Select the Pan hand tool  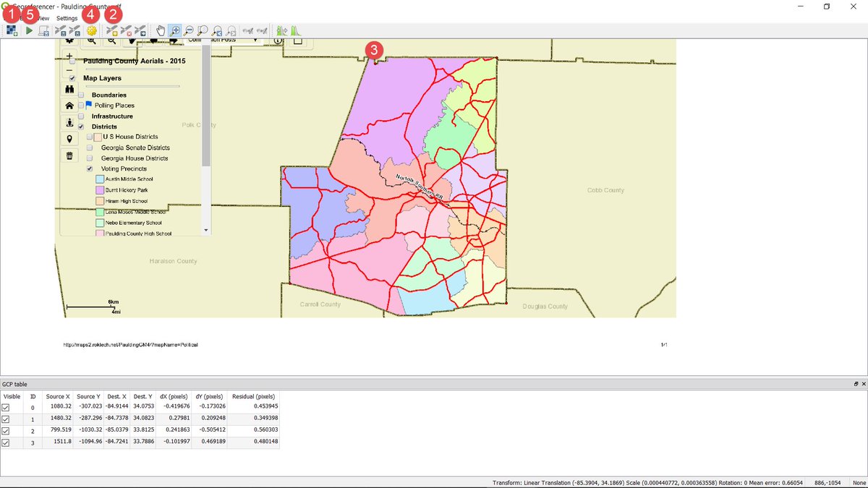(x=161, y=30)
